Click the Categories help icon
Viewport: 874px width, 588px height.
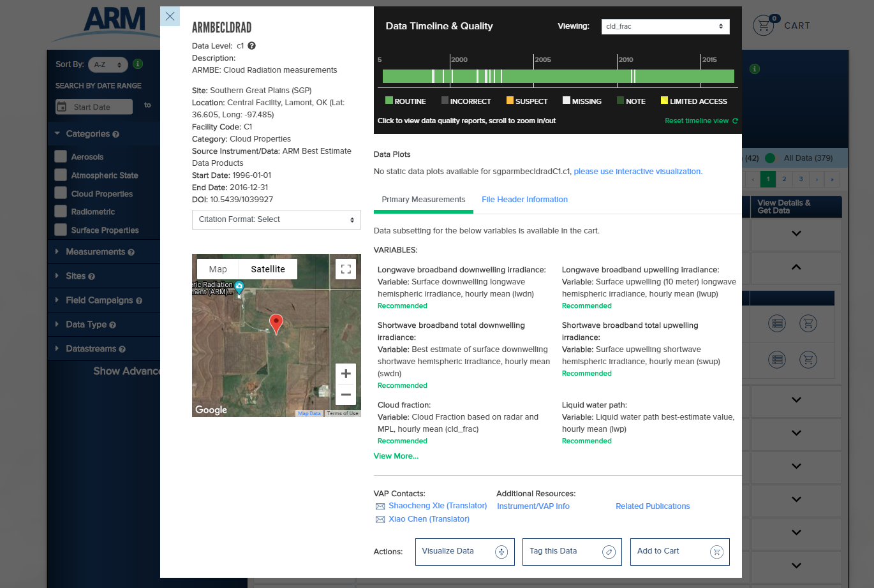tap(116, 135)
